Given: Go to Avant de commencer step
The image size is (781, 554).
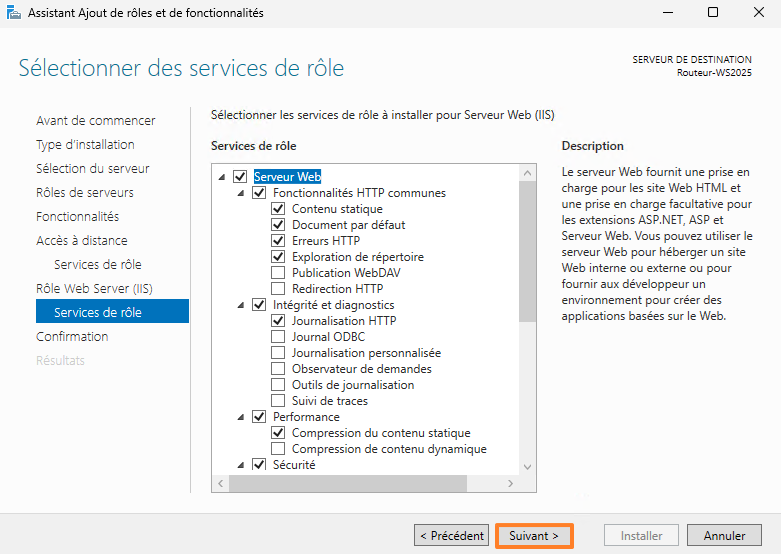Looking at the screenshot, I should click(x=96, y=121).
